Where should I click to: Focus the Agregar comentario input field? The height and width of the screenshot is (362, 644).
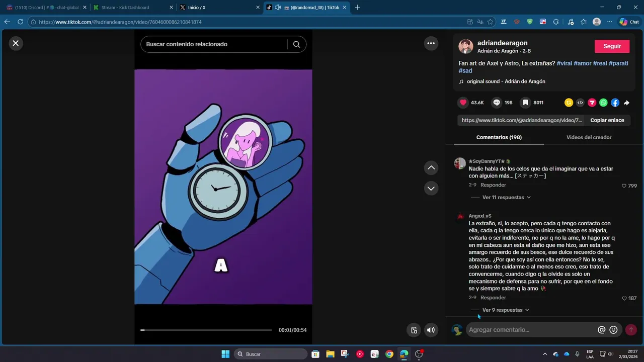point(531,330)
